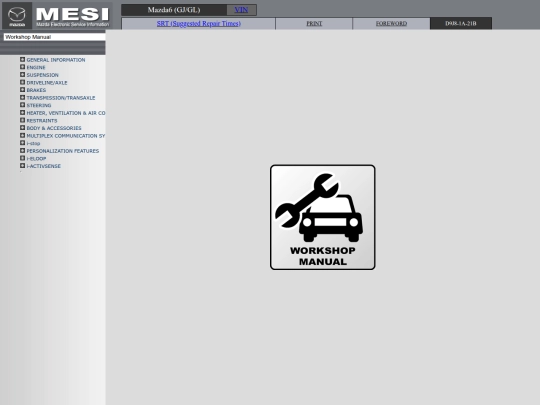The height and width of the screenshot is (405, 540).
Task: Open the VIN link
Action: pyautogui.click(x=241, y=10)
